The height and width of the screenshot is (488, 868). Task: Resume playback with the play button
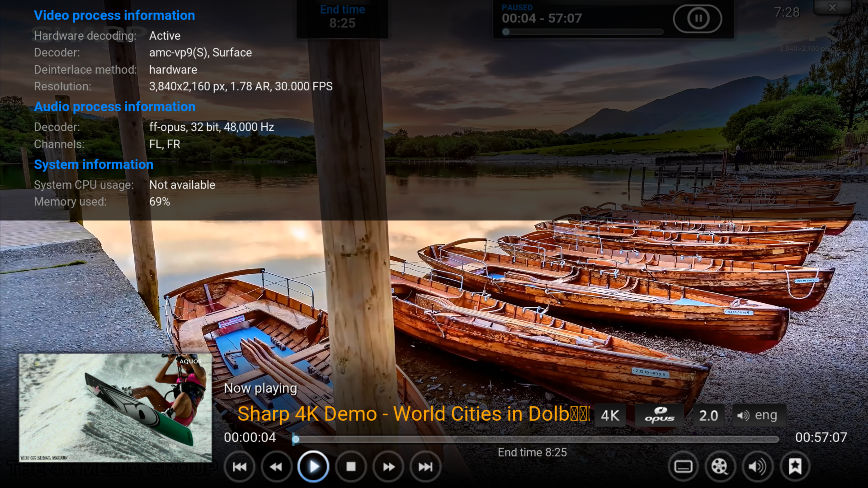click(x=313, y=467)
